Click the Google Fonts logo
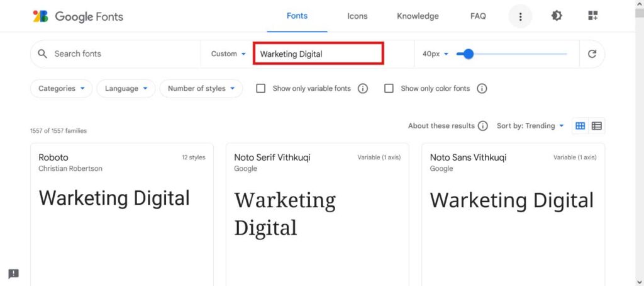 [78, 16]
